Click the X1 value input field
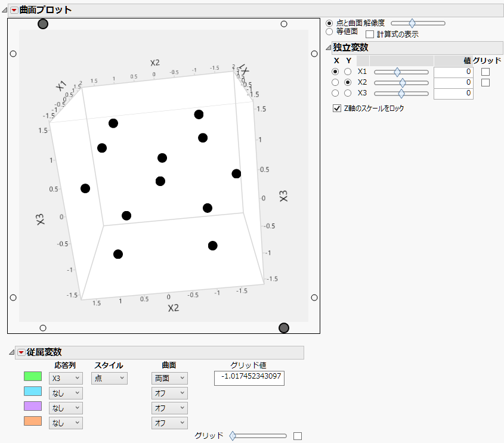The width and height of the screenshot is (504, 443). click(453, 72)
